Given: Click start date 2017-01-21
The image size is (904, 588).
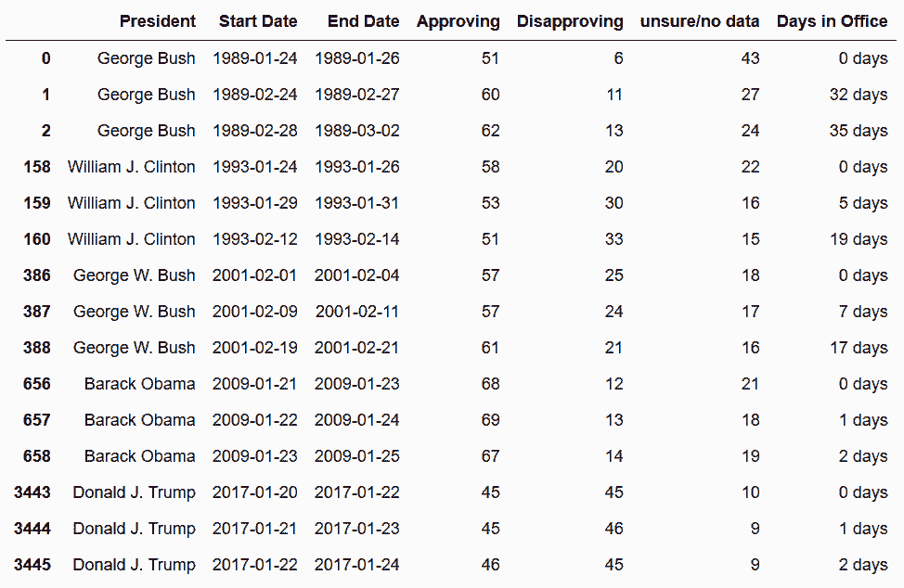Looking at the screenshot, I should tap(255, 529).
